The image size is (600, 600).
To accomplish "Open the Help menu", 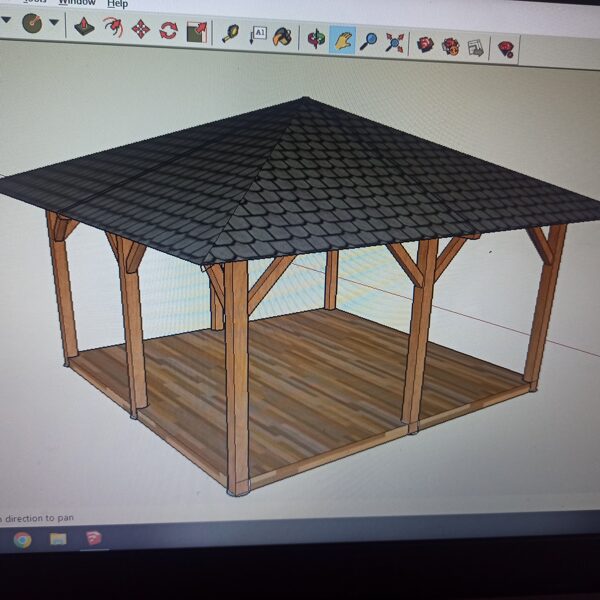I will pos(117,3).
